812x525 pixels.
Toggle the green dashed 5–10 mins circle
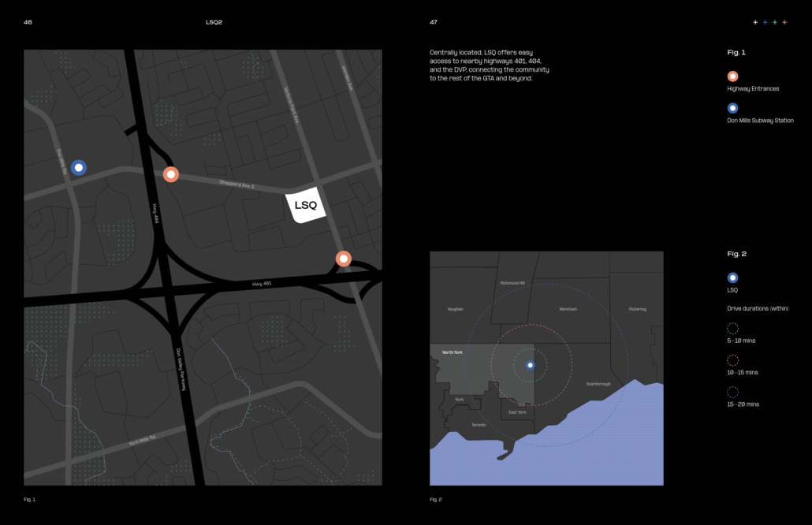(732, 329)
